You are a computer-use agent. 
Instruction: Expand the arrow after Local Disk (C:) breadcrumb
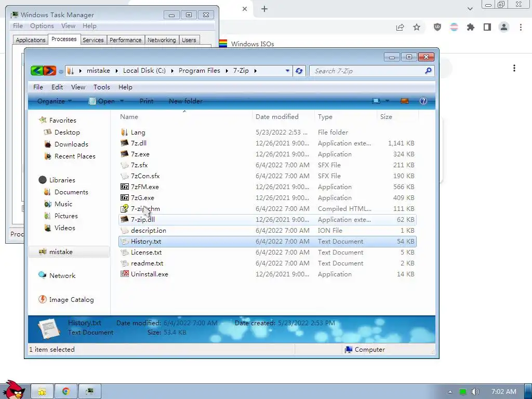(x=172, y=71)
